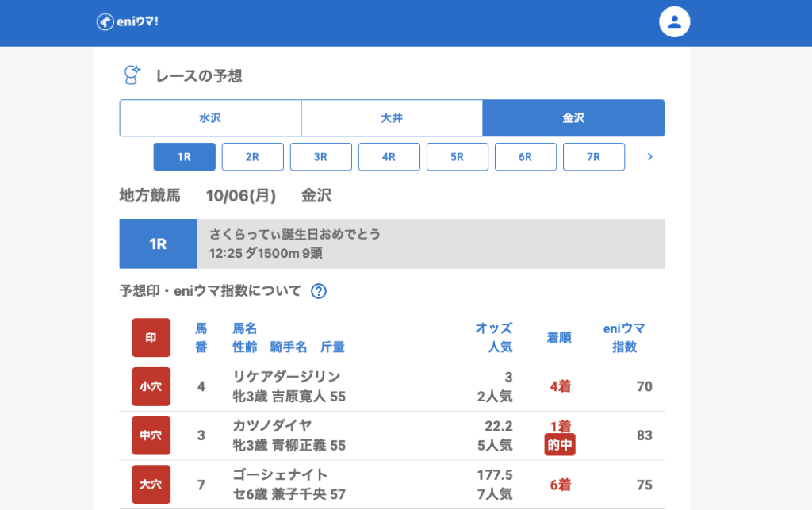Image resolution: width=812 pixels, height=510 pixels.
Task: Select the 1R race button
Action: 184,157
